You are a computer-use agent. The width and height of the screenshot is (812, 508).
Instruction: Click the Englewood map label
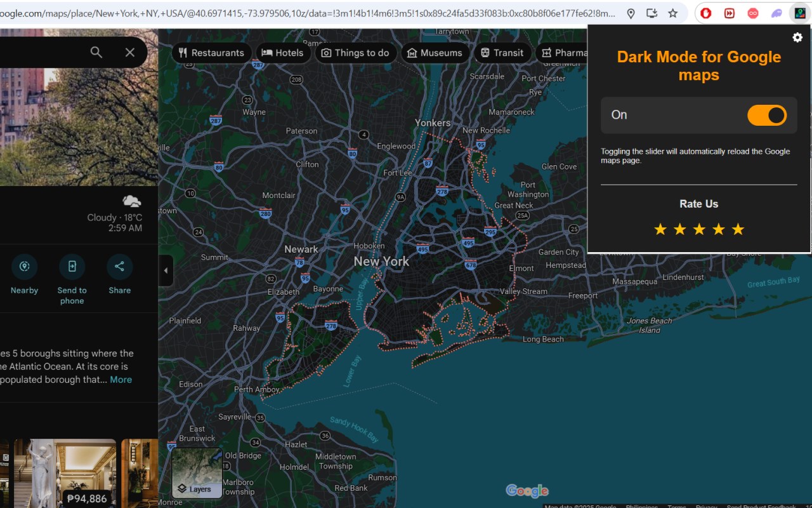click(x=396, y=147)
